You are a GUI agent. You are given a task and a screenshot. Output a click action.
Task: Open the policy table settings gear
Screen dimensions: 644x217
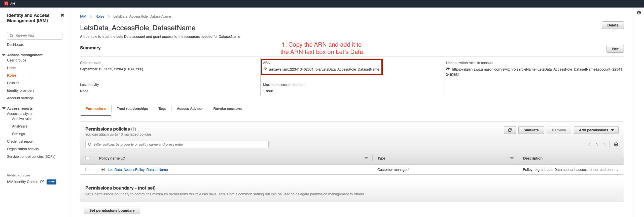pos(616,144)
